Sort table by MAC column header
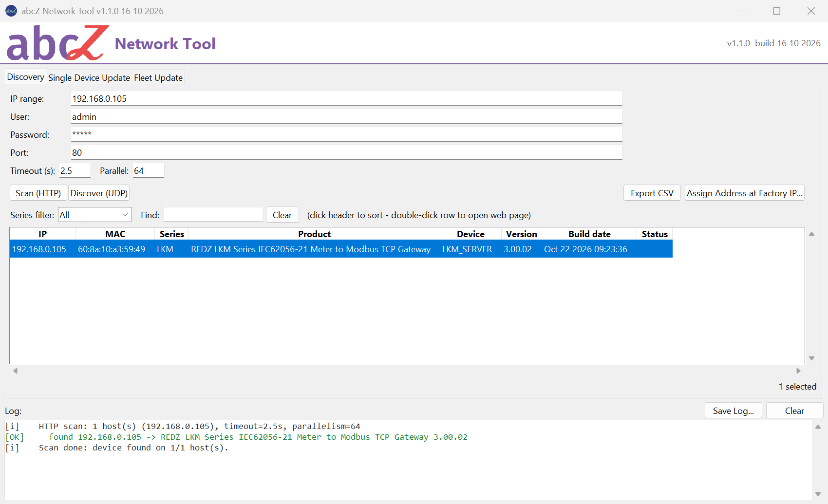 click(115, 234)
